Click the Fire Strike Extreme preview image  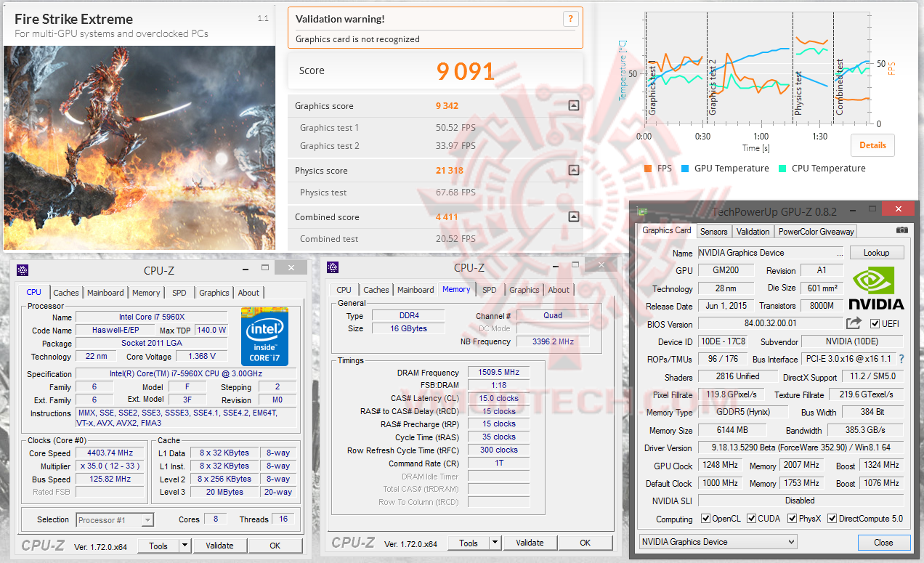tap(139, 148)
